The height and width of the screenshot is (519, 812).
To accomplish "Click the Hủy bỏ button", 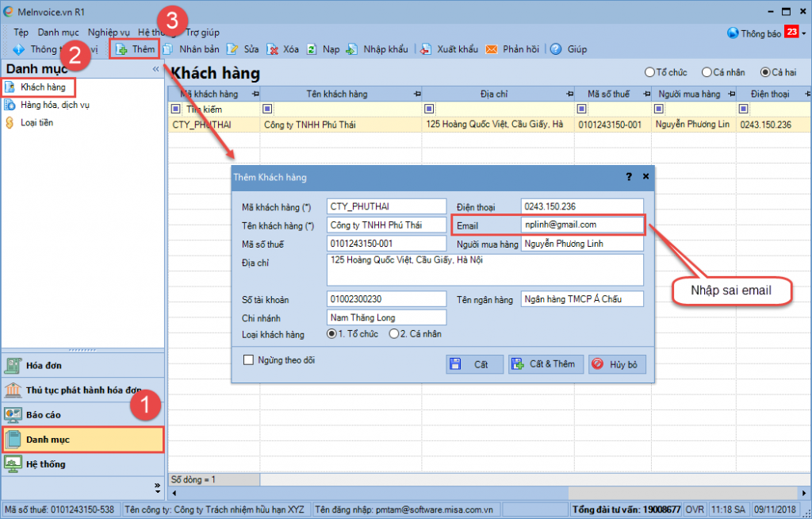I will 617,364.
